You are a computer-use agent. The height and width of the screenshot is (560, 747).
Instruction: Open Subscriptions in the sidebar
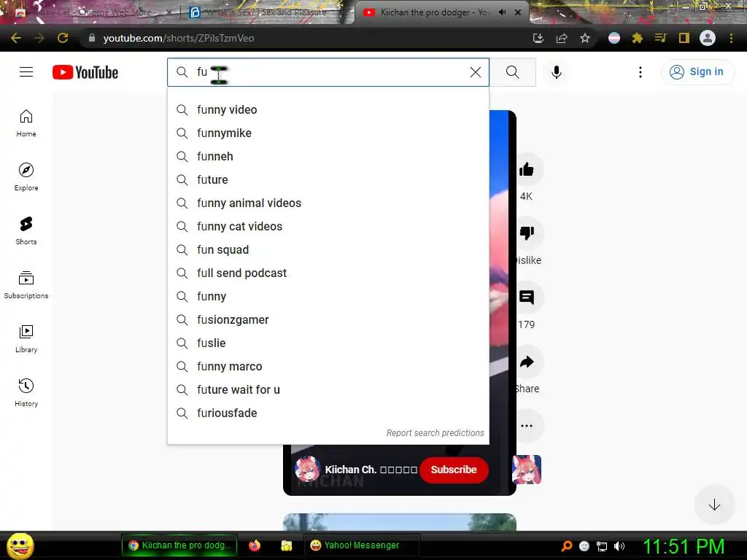point(26,285)
